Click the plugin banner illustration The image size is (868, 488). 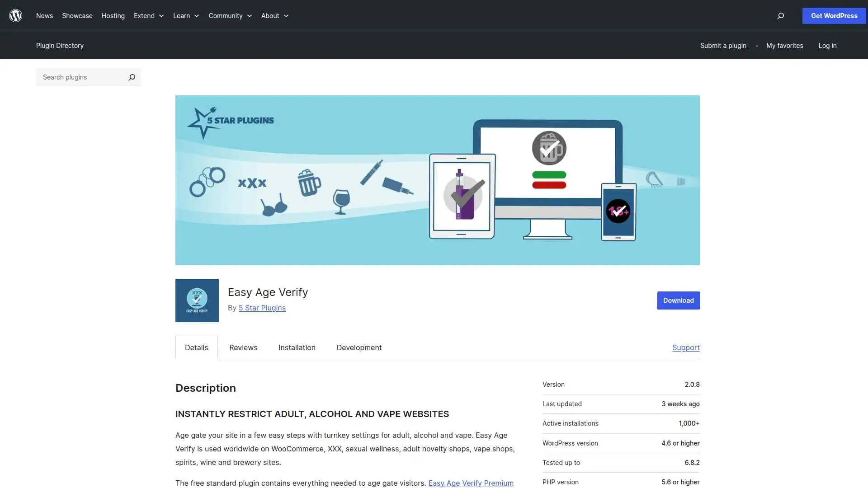pyautogui.click(x=437, y=180)
